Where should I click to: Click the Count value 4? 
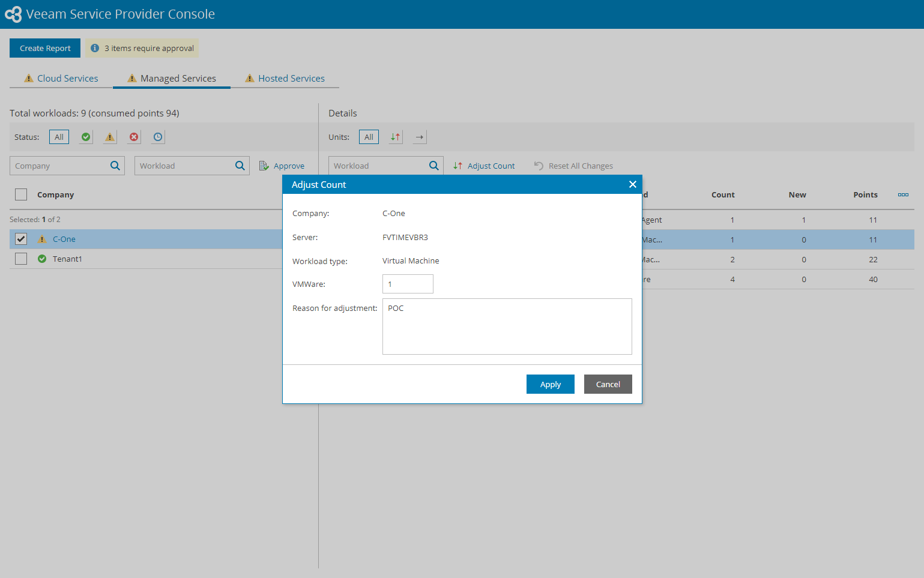[732, 279]
